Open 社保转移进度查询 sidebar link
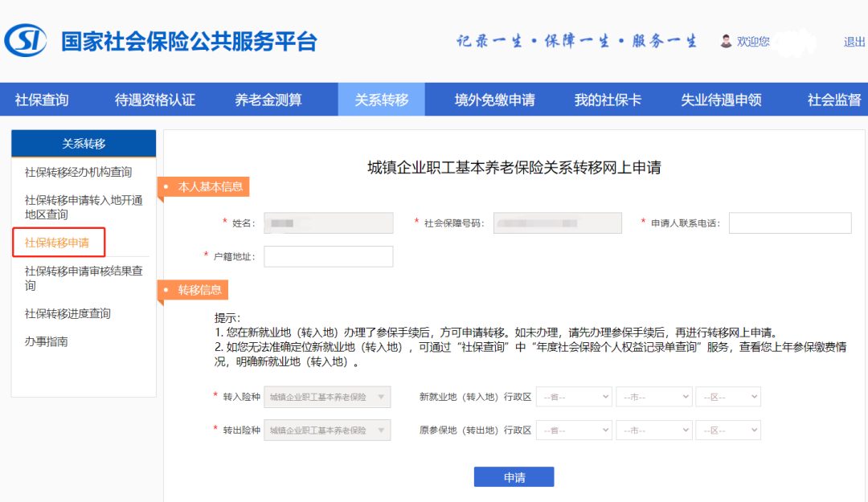 (x=68, y=313)
